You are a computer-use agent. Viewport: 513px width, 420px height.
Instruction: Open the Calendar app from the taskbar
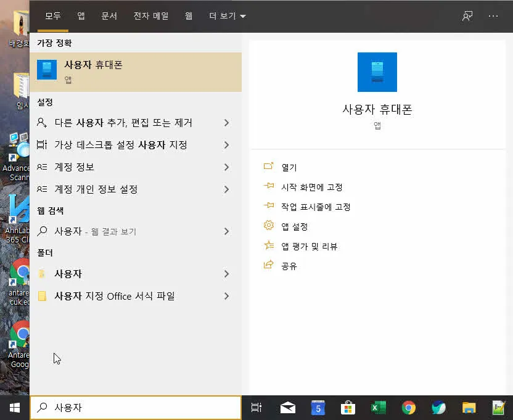coord(318,408)
